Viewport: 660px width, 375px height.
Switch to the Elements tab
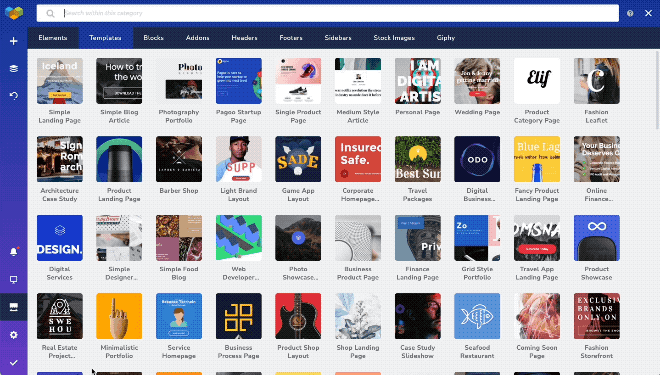coord(53,38)
